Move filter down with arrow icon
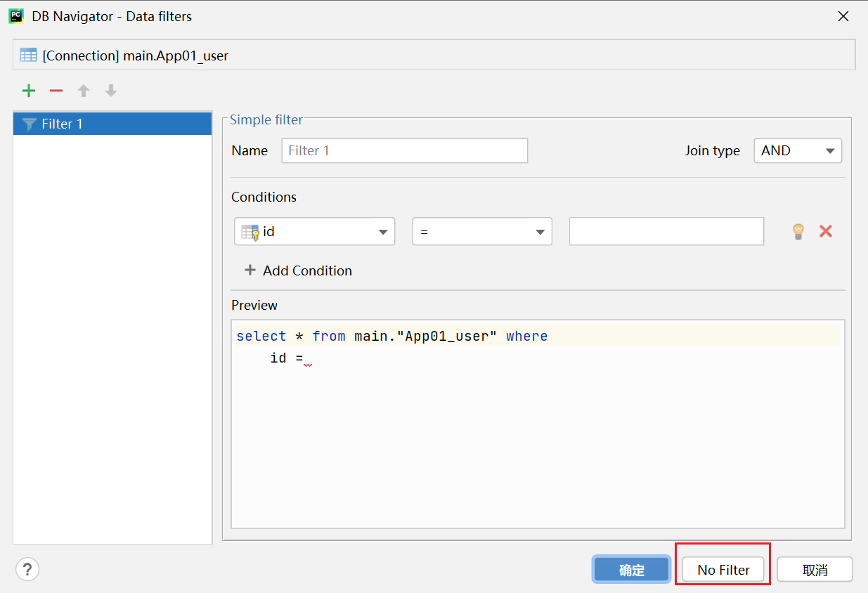The width and height of the screenshot is (868, 593). tap(111, 91)
